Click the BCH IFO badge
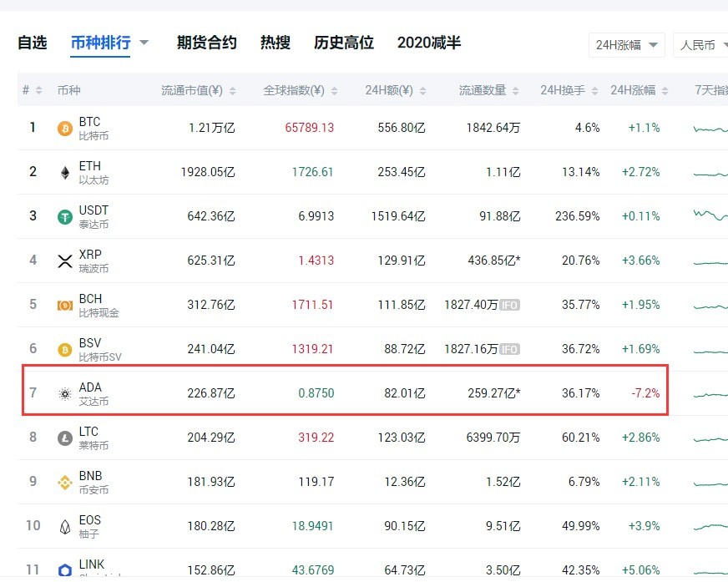 (x=508, y=305)
